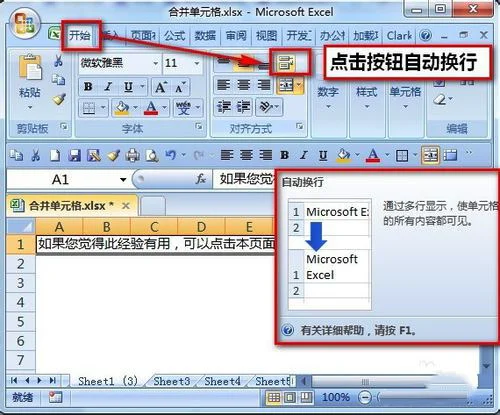
Task: Switch to the 开始 ribbon tab
Action: (x=79, y=35)
